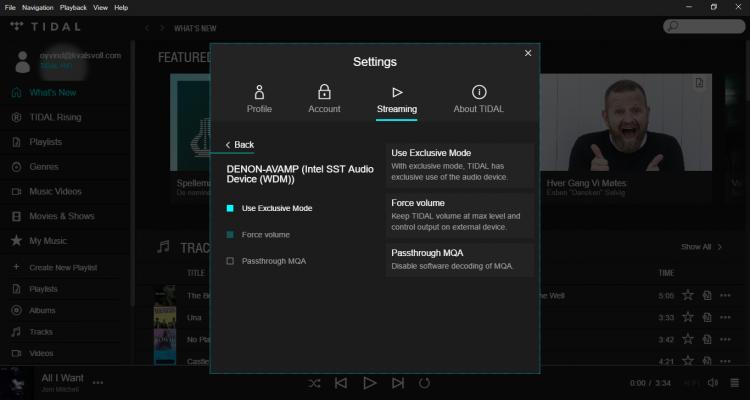Click Show All for tracks
Screen dimensions: 750x400
[701, 247]
